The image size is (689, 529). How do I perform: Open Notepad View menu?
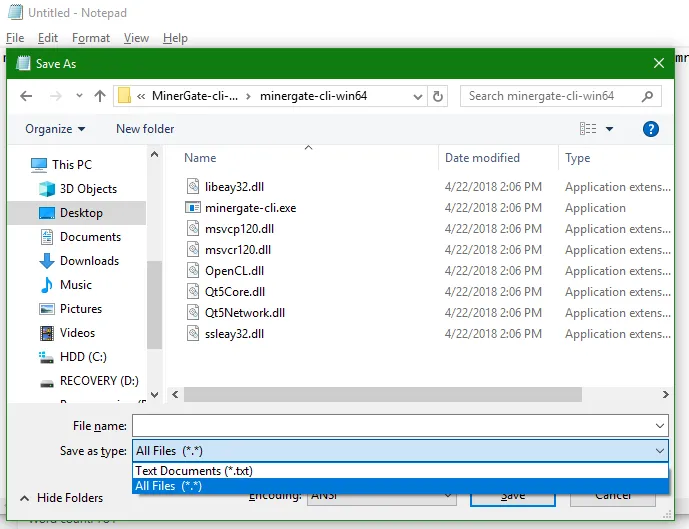pyautogui.click(x=136, y=38)
